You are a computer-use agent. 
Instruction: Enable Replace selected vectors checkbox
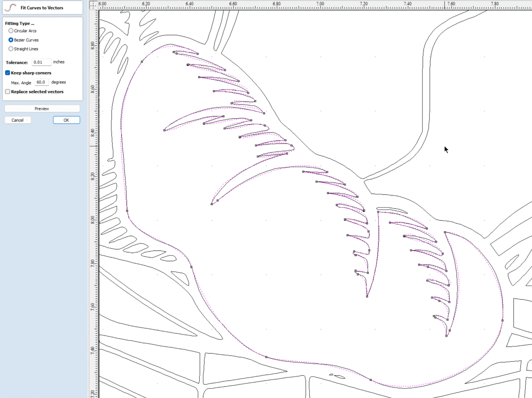pos(8,92)
